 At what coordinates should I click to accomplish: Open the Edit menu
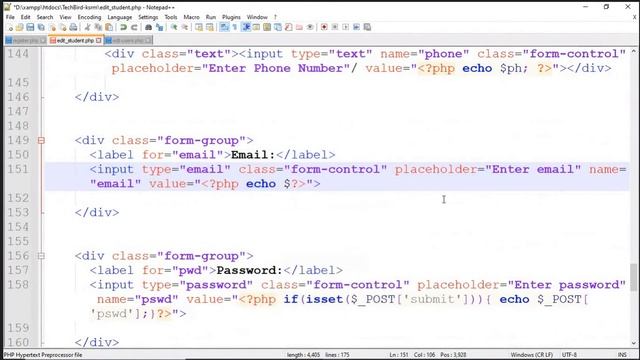[26, 17]
